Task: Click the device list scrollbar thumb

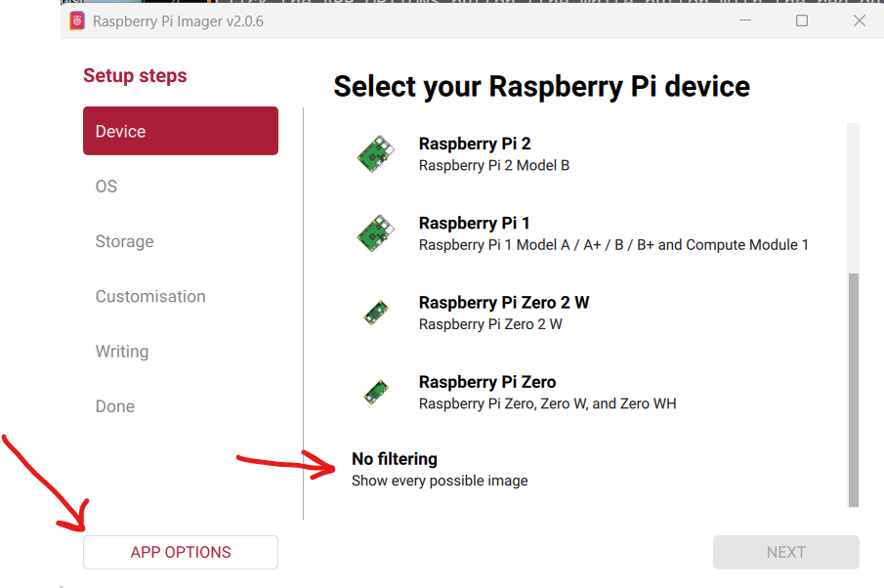Action: tap(854, 389)
